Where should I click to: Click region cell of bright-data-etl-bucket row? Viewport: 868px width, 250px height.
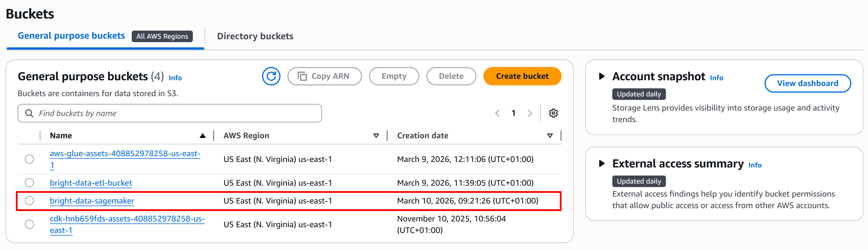(x=278, y=183)
